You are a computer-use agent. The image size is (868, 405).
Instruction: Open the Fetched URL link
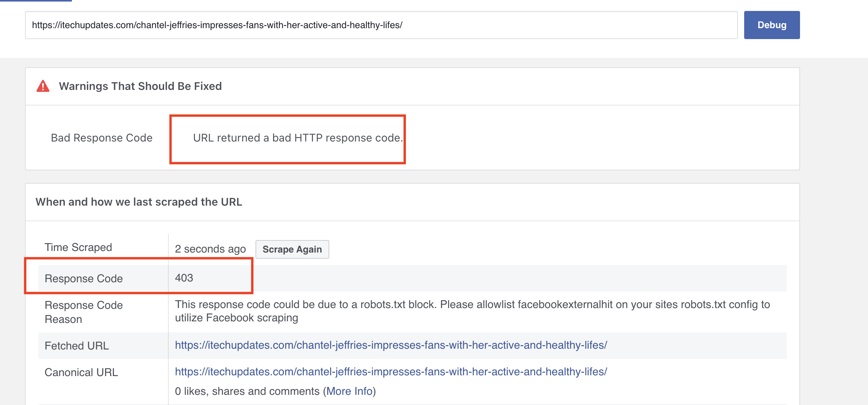pyautogui.click(x=391, y=345)
